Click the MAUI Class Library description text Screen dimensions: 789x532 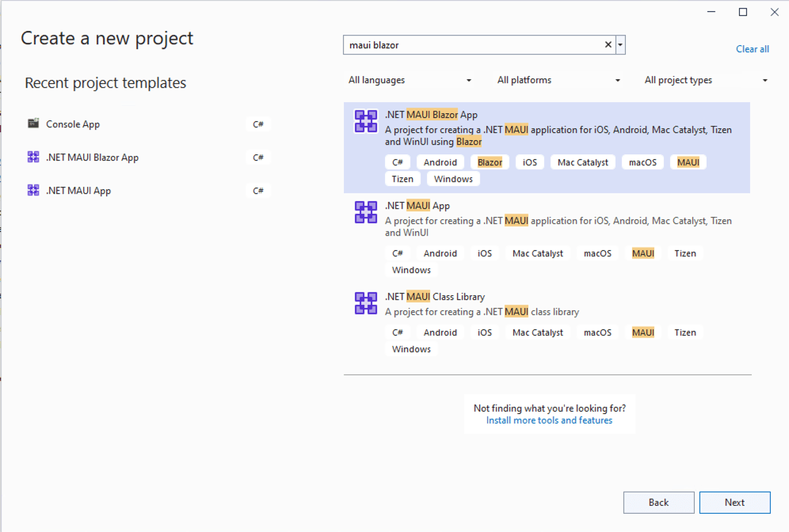click(x=482, y=312)
